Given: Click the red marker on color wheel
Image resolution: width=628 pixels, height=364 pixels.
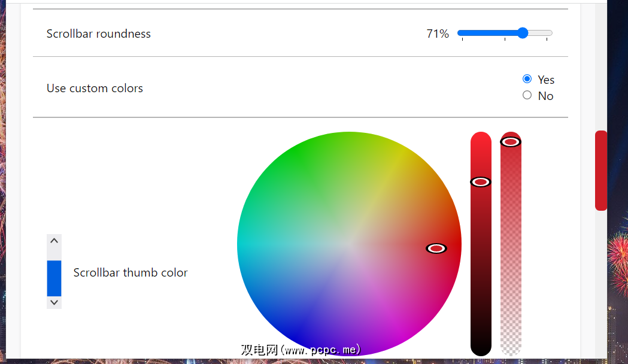Looking at the screenshot, I should [x=436, y=248].
